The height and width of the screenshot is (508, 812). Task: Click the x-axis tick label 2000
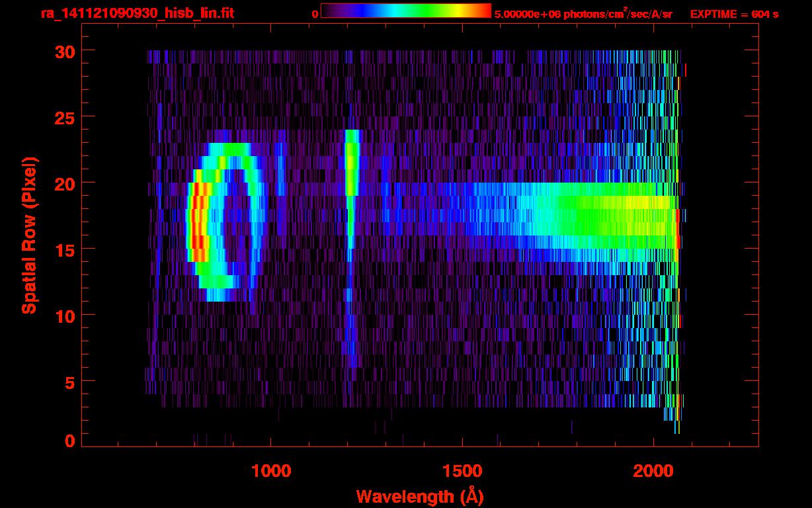[653, 471]
